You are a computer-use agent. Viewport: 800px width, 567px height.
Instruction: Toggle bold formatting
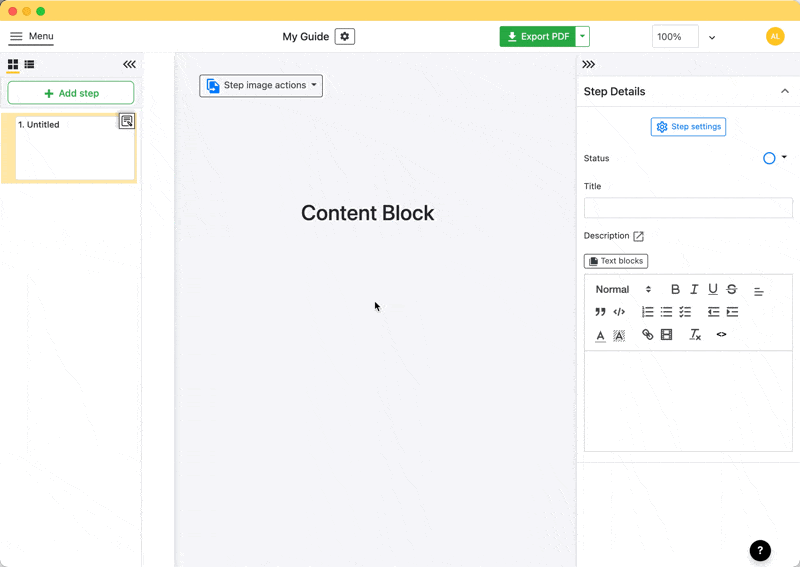click(x=675, y=289)
